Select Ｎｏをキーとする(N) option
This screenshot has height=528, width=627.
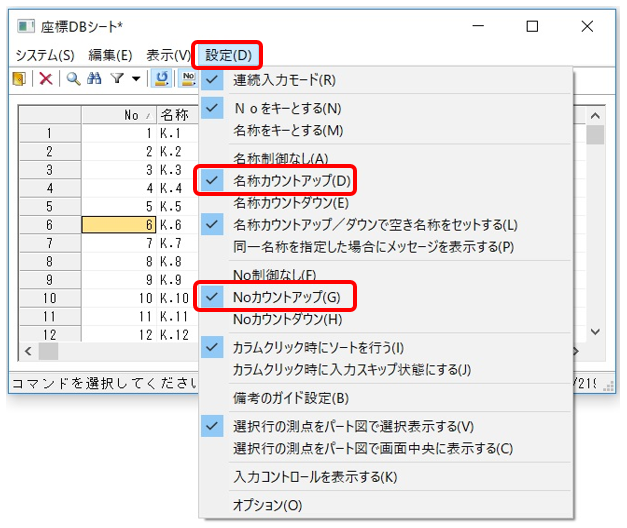click(386, 108)
